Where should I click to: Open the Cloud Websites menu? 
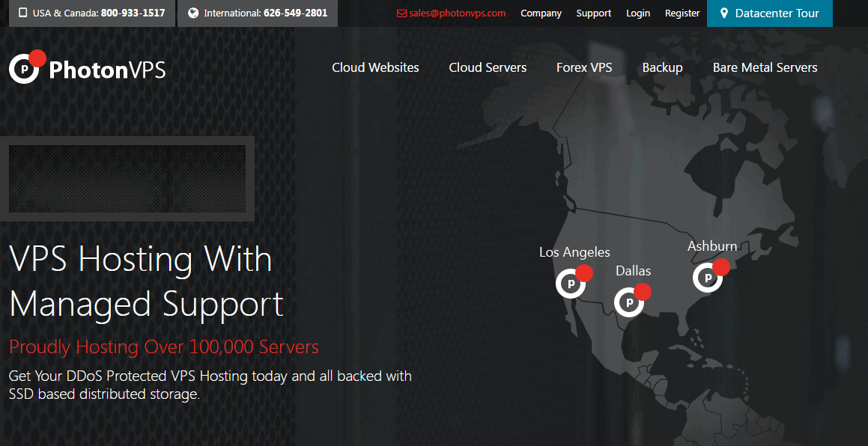375,67
